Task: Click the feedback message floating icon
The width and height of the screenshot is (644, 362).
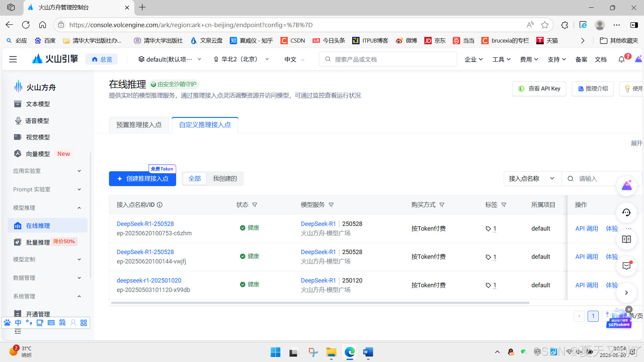Action: 626,266
